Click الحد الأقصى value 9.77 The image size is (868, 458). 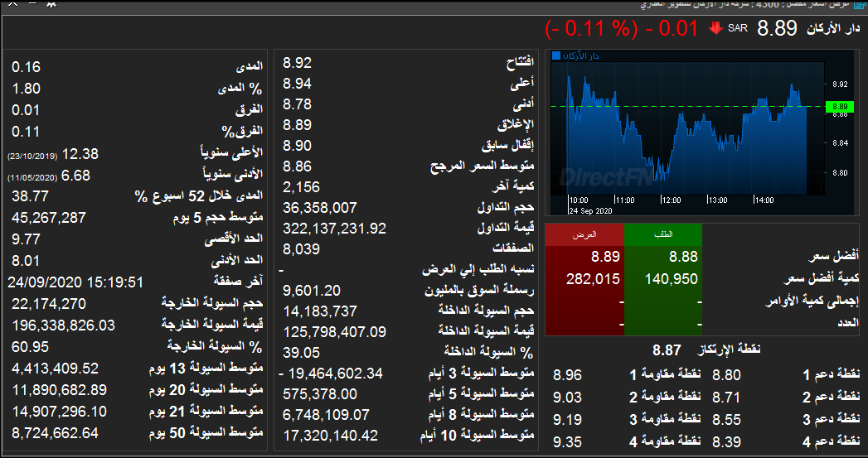pos(26,239)
